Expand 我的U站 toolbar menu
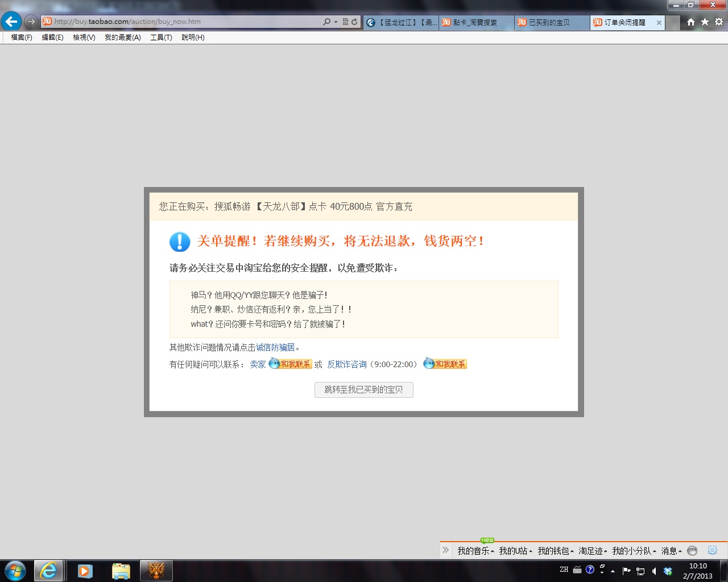 515,551
